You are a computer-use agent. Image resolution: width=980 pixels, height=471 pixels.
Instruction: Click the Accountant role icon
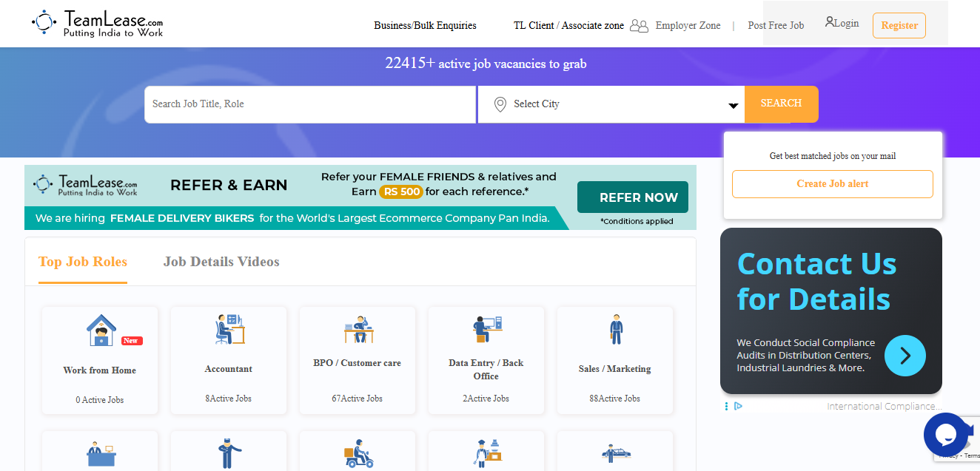[x=229, y=329]
